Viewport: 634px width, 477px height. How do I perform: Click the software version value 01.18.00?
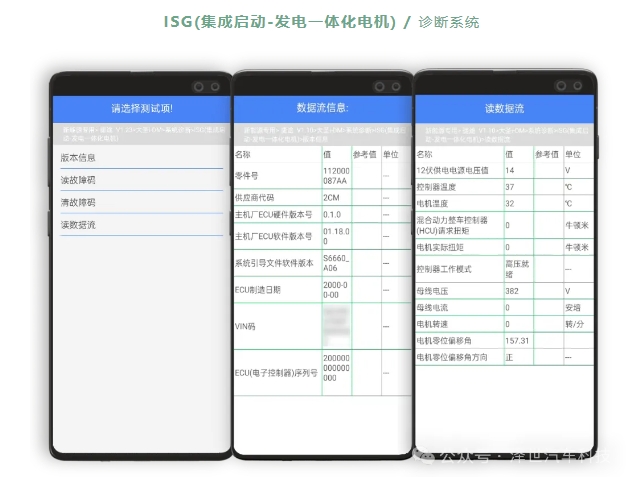pyautogui.click(x=336, y=236)
